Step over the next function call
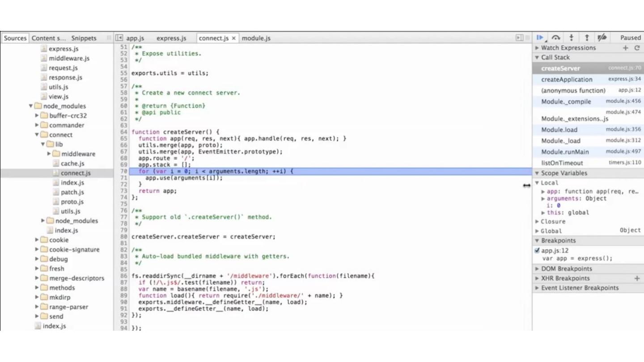Viewport: 644px width, 362px height. [556, 38]
